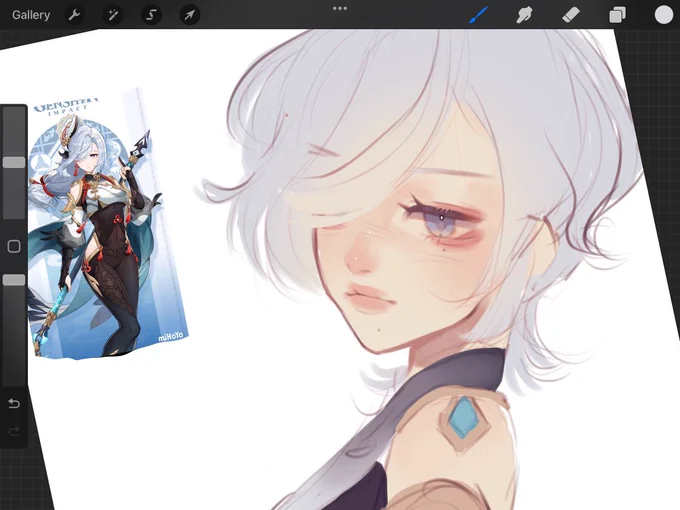680x510 pixels.
Task: Select the Eraser tool
Action: [x=571, y=15]
